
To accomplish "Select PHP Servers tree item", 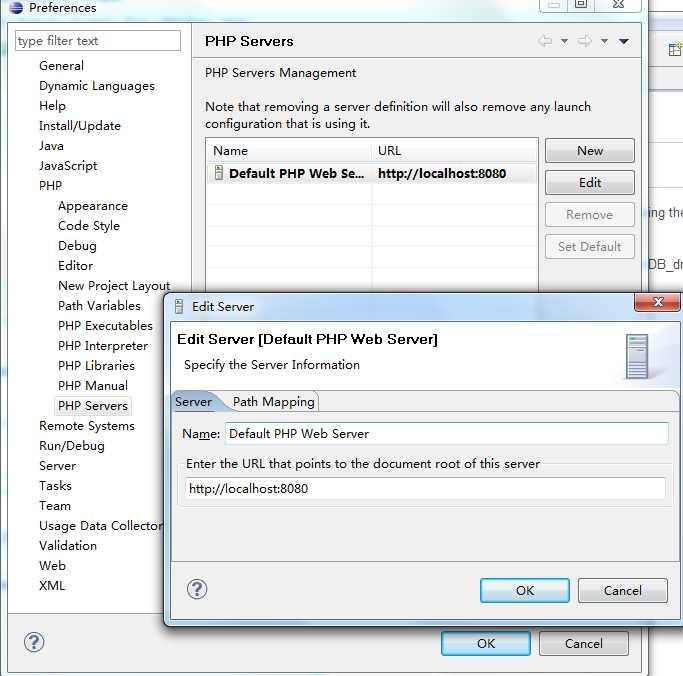I will (x=93, y=406).
